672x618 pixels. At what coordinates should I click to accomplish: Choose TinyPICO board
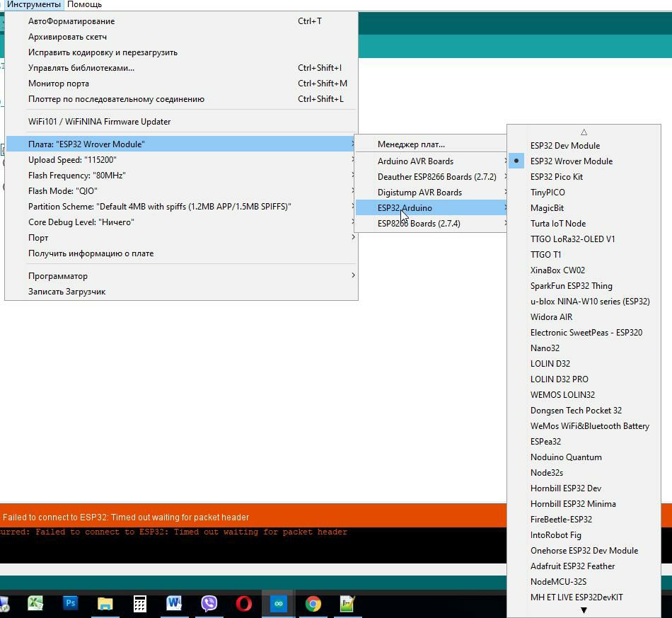pos(584,193)
